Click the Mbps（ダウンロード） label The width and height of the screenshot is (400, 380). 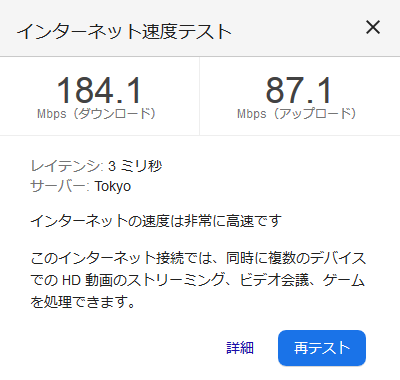coord(97,114)
